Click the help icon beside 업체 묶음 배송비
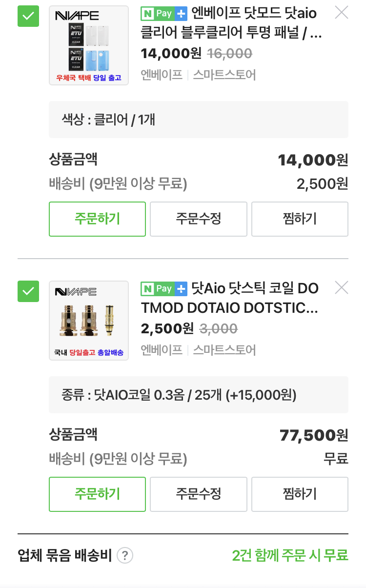Viewport: 366px width, 588px height. coord(125,555)
